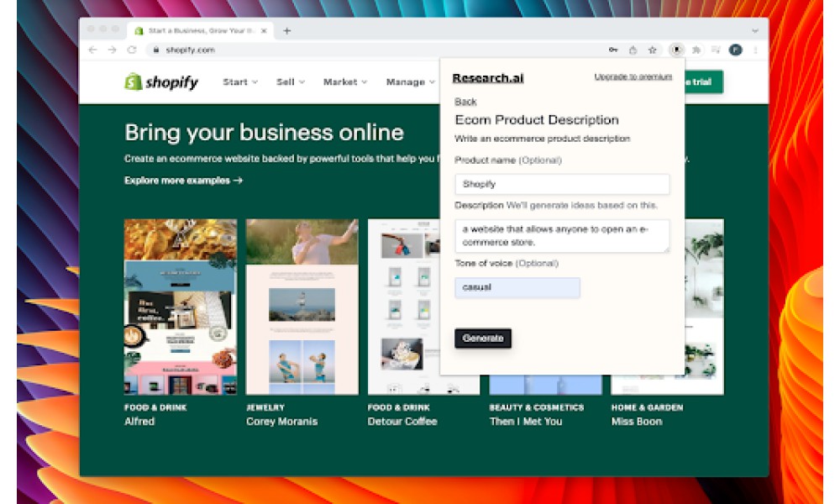Image resolution: width=840 pixels, height=504 pixels.
Task: Bookmark this page with the star icon
Action: (x=652, y=50)
